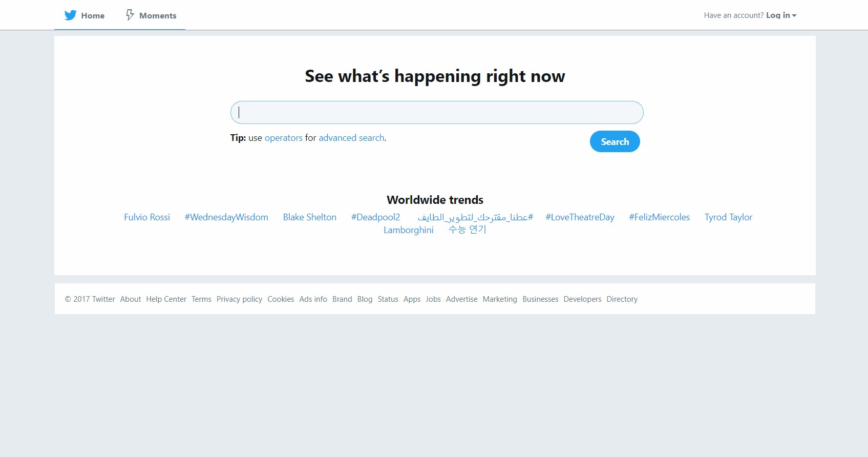Open the Log in dropdown arrow

click(x=794, y=15)
